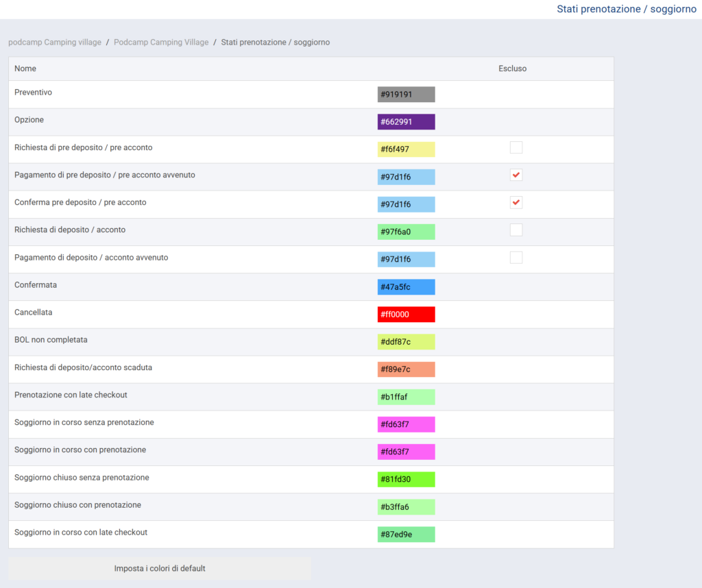Pick the color for Confermata status #47a5fc

click(x=406, y=287)
